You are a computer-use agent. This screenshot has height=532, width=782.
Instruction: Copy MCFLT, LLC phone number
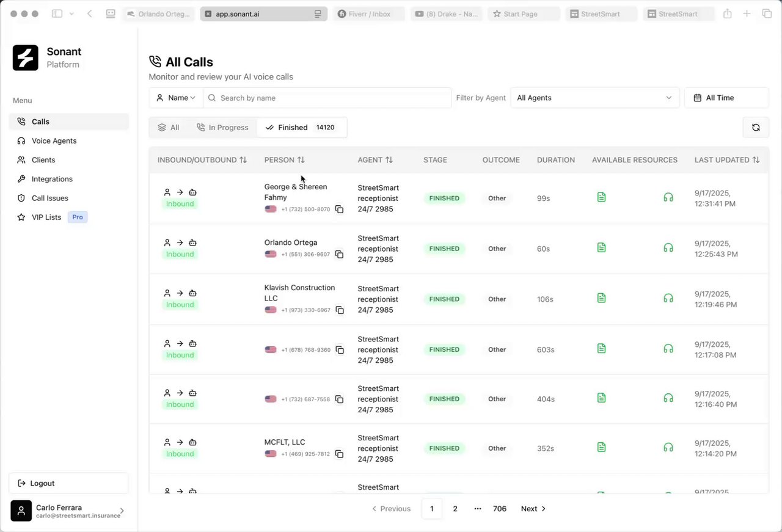pos(340,454)
